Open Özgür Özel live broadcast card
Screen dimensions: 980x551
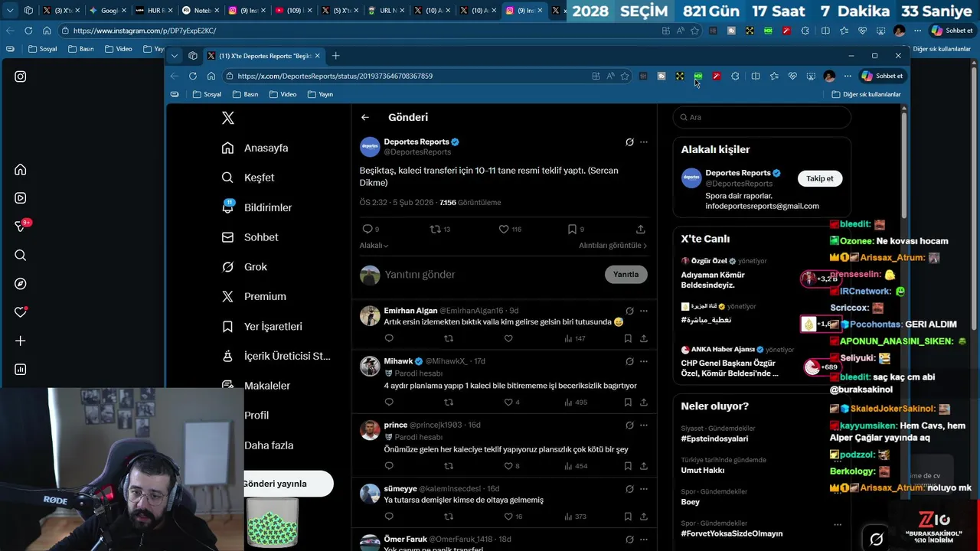tap(762, 274)
